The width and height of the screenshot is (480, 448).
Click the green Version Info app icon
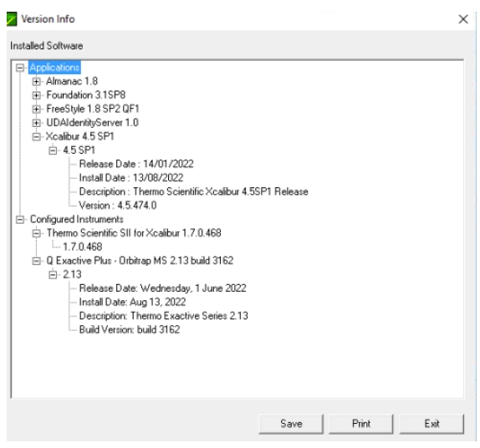coord(12,19)
